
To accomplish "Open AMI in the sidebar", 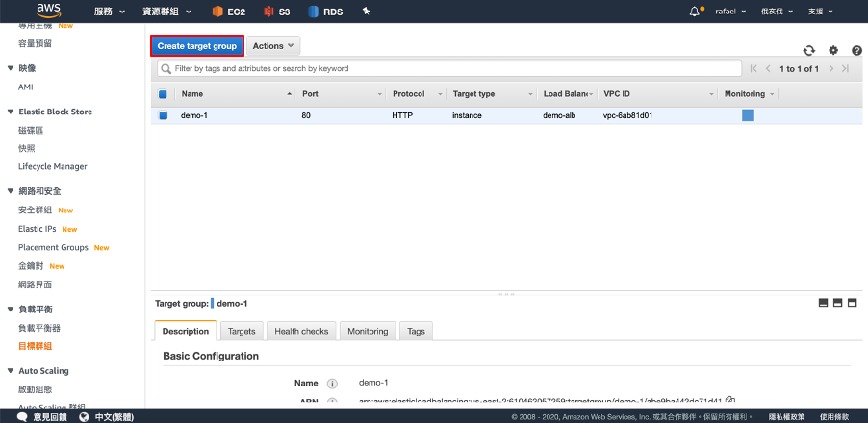I will pos(26,87).
